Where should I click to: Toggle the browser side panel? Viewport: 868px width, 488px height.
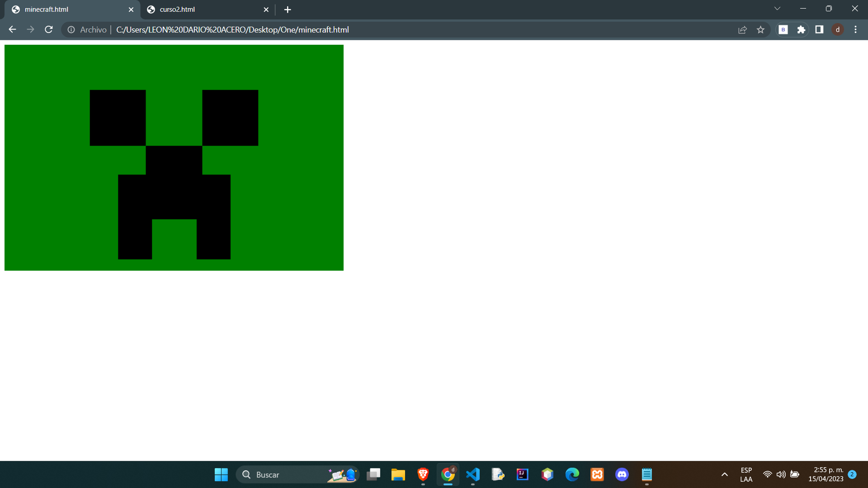pyautogui.click(x=819, y=30)
